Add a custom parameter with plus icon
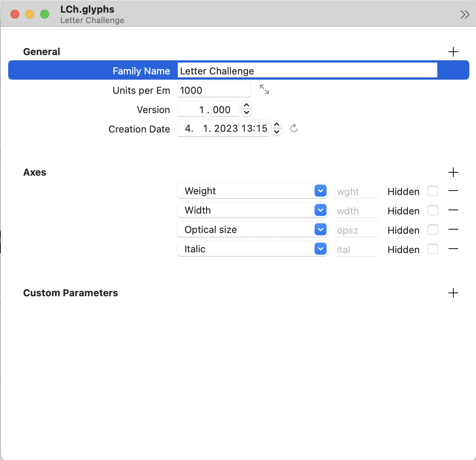 pyautogui.click(x=453, y=293)
